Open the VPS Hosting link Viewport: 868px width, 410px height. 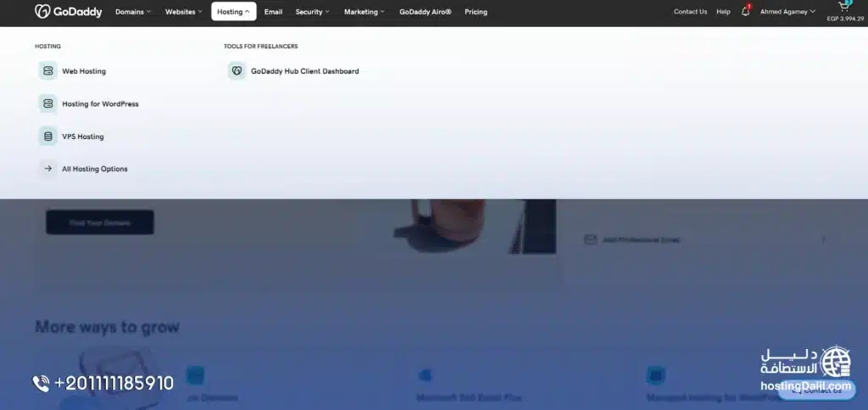83,136
